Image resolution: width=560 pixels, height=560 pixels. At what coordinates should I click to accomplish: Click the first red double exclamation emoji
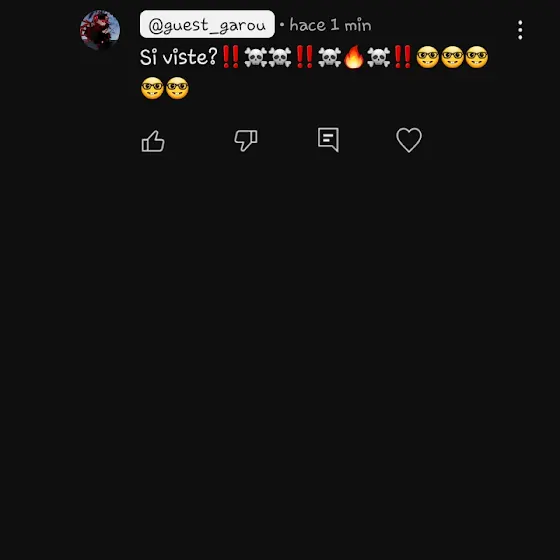tap(231, 57)
